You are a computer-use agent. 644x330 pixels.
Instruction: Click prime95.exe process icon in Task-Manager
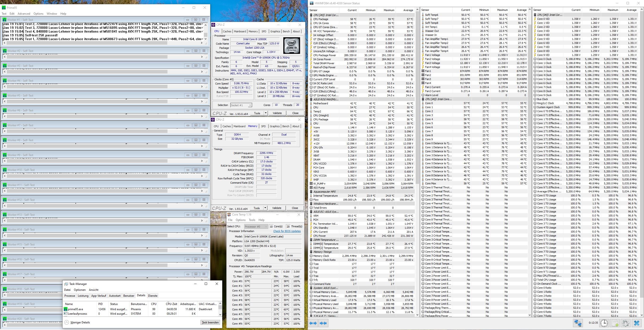pyautogui.click(x=66, y=309)
